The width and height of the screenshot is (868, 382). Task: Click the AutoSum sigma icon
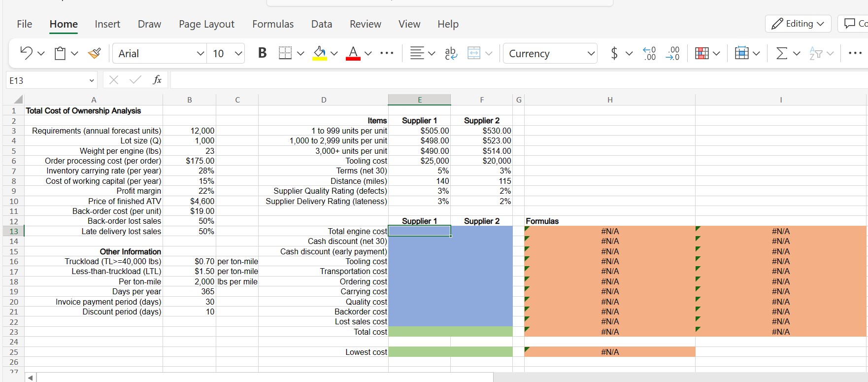pos(781,53)
